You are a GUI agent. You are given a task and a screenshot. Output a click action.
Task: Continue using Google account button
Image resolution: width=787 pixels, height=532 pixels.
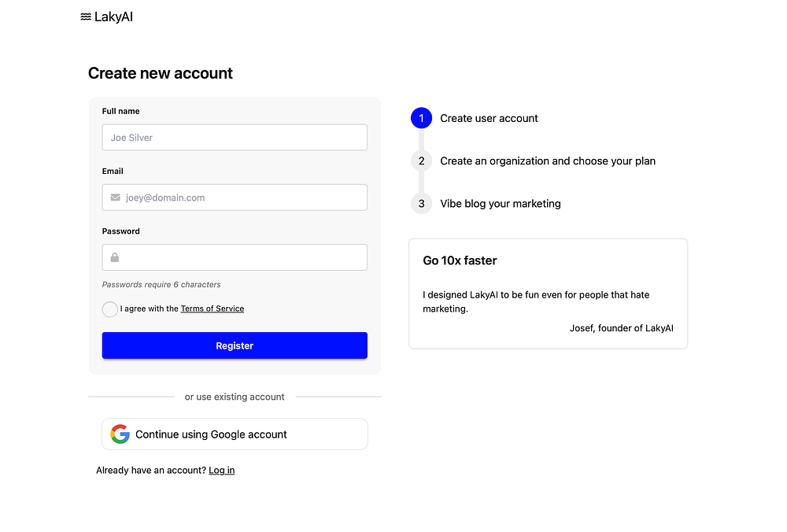point(235,434)
